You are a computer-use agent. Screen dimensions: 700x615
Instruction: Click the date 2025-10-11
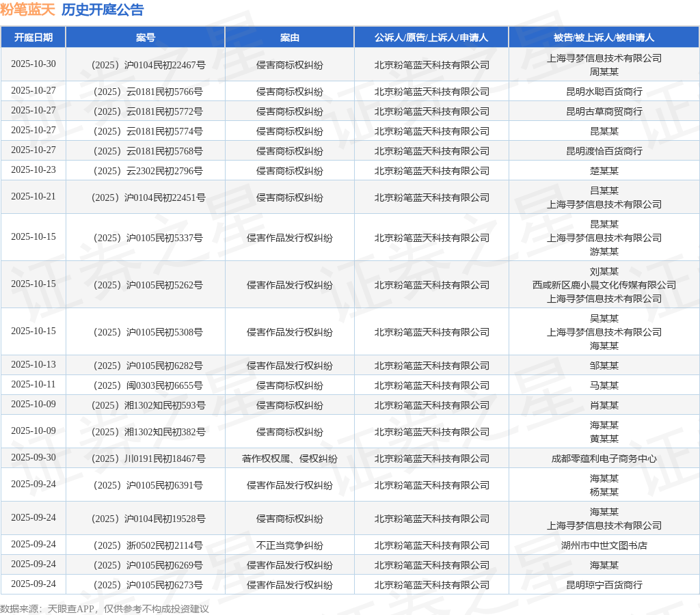click(33, 384)
